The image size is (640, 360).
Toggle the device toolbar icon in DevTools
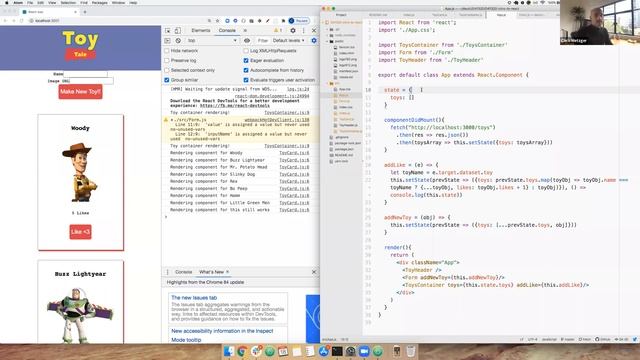(x=178, y=31)
